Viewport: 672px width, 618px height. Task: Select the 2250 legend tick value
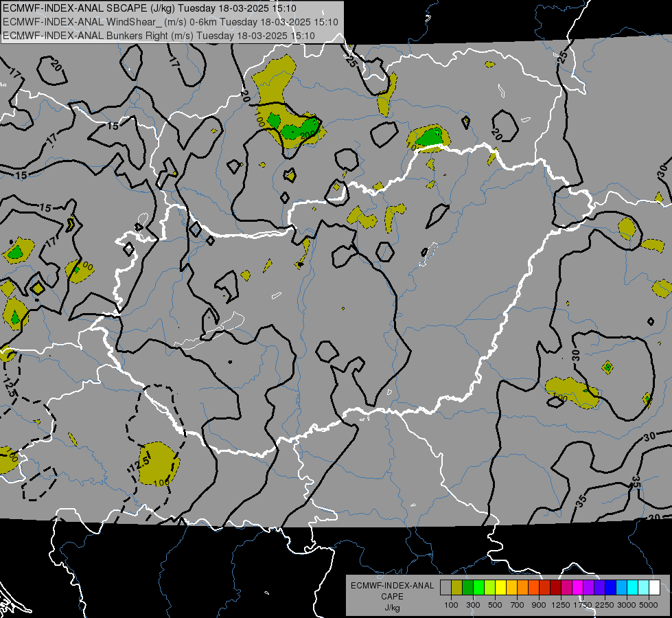(x=605, y=605)
